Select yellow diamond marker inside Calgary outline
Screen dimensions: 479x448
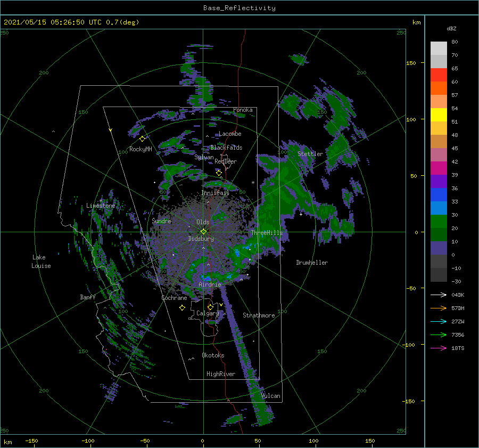210,307
